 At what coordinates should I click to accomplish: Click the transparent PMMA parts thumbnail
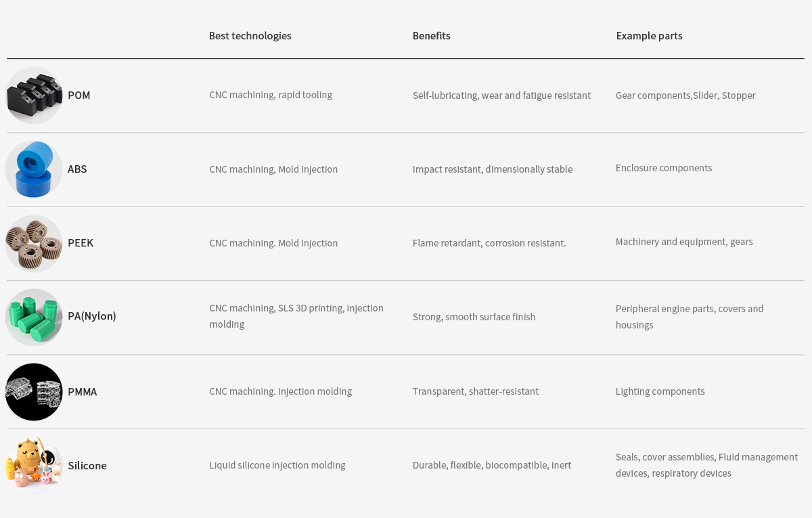pyautogui.click(x=34, y=391)
